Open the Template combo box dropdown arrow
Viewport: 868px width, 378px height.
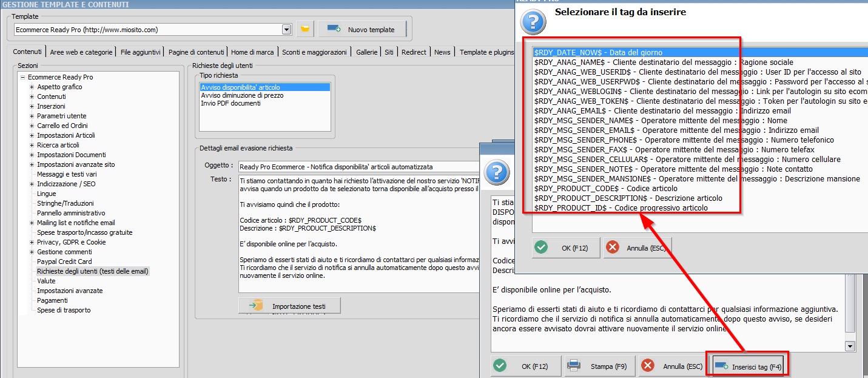click(287, 29)
